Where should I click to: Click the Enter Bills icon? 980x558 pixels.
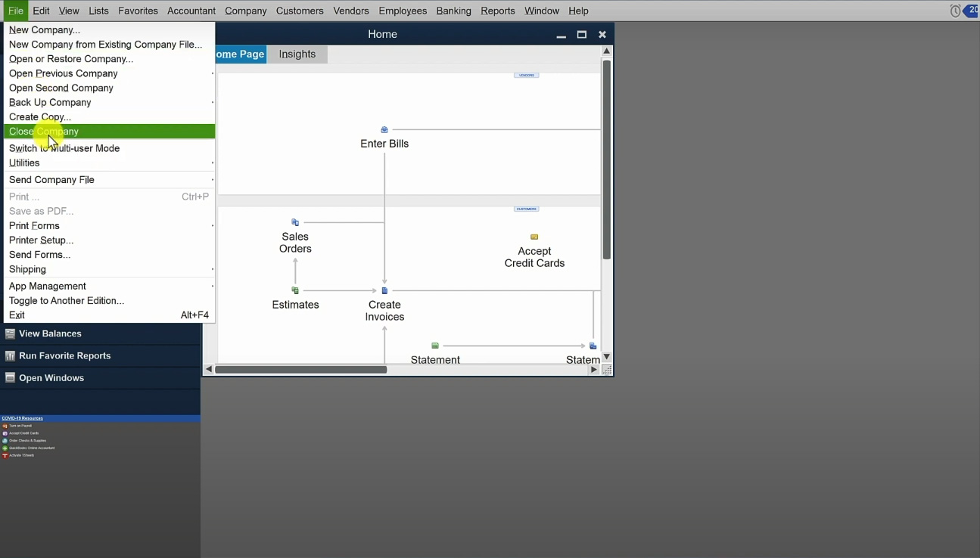click(384, 130)
